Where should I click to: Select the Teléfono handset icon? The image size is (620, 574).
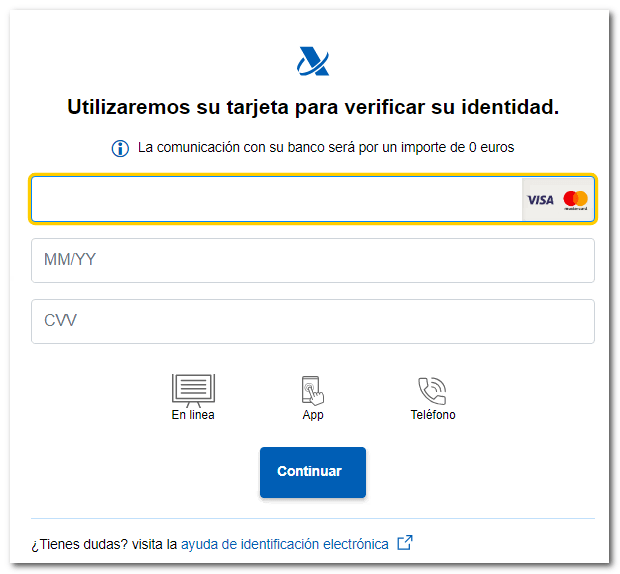click(x=432, y=391)
